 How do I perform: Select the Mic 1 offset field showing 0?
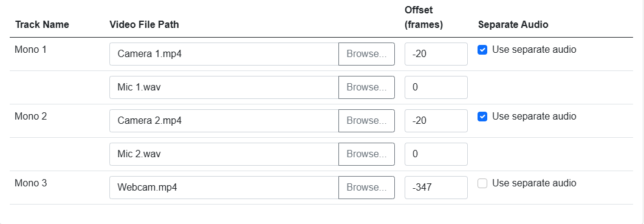coord(436,87)
